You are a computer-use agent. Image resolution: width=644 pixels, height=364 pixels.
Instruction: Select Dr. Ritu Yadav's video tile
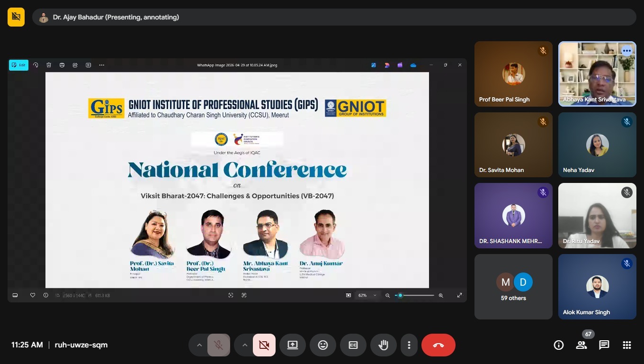[x=597, y=216]
